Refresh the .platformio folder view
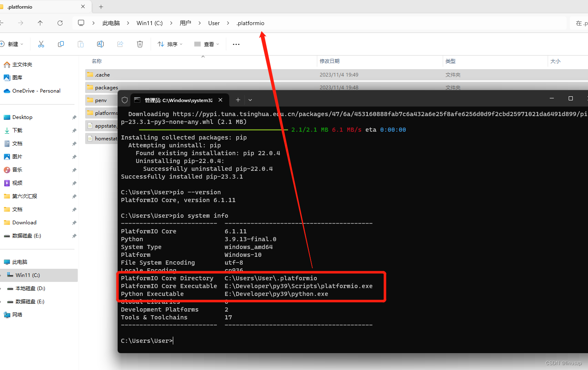Viewport: 588px width, 370px height. (60, 23)
